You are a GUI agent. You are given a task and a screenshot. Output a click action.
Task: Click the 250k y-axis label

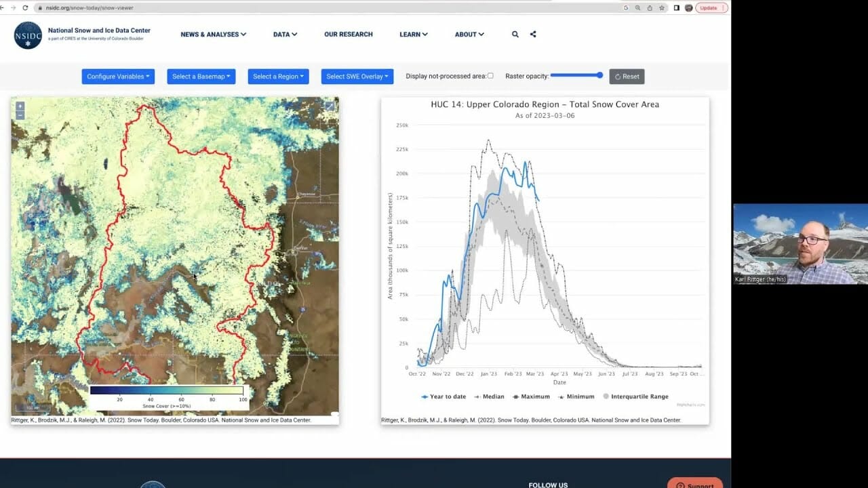click(402, 125)
